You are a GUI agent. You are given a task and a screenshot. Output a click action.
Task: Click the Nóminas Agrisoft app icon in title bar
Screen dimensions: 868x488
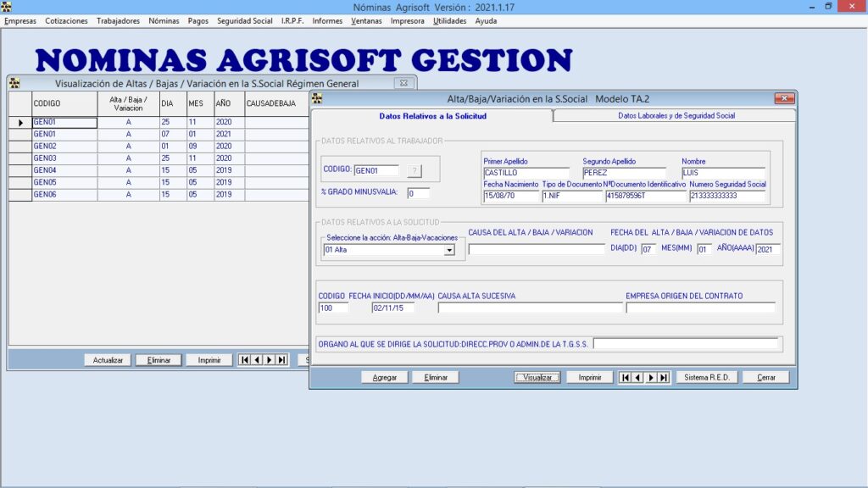point(6,7)
